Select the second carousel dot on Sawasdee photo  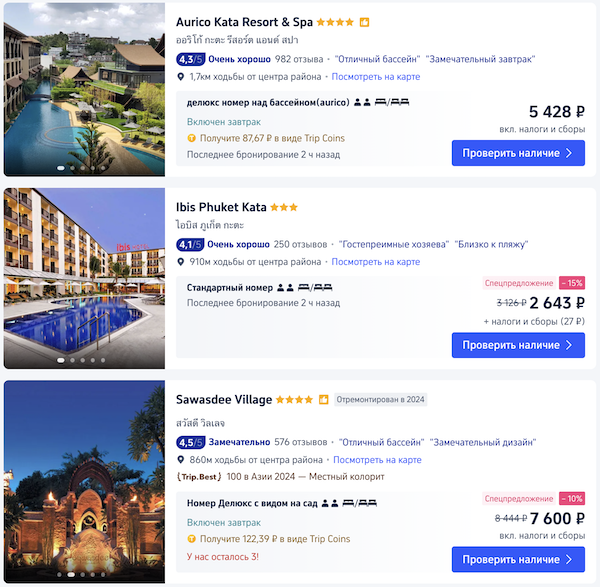click(x=71, y=575)
